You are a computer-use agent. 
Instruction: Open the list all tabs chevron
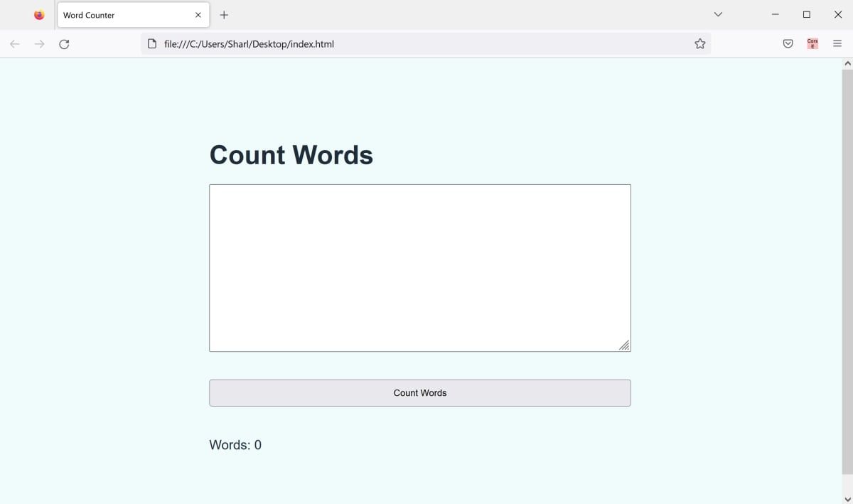coord(718,14)
